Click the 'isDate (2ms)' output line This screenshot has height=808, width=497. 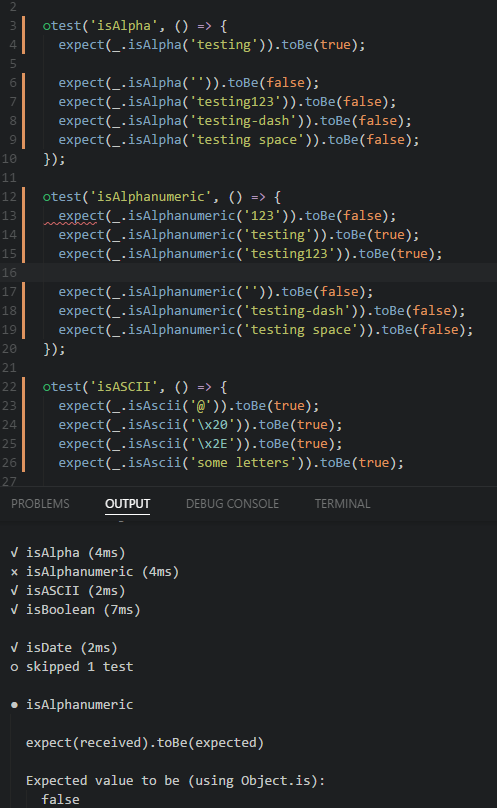pos(64,648)
